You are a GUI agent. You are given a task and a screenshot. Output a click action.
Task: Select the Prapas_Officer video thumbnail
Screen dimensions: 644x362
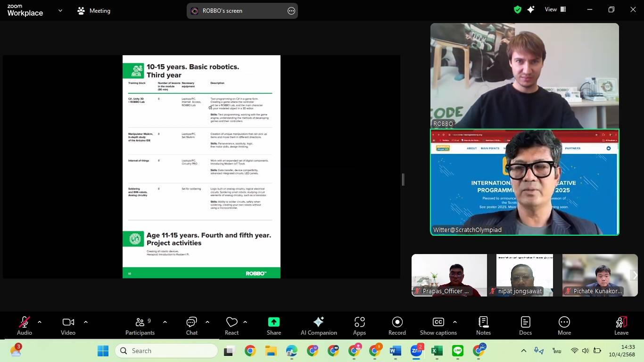[449, 275]
